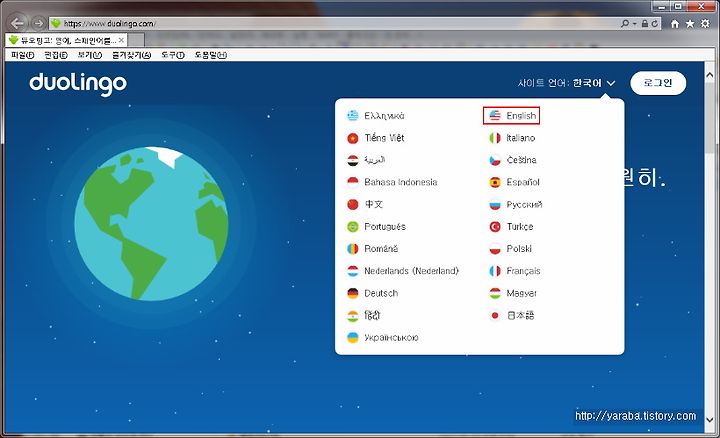Image resolution: width=720 pixels, height=438 pixels.
Task: Collapse the site language dropdown chevron
Action: tap(611, 83)
